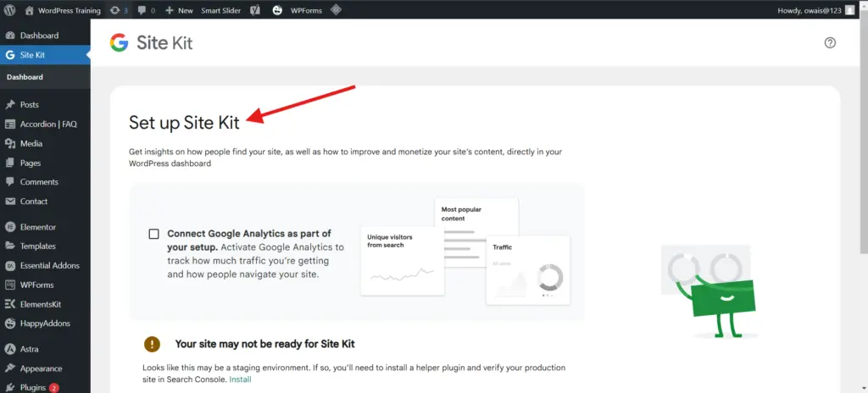Click the Contact envelope icon

coord(10,202)
